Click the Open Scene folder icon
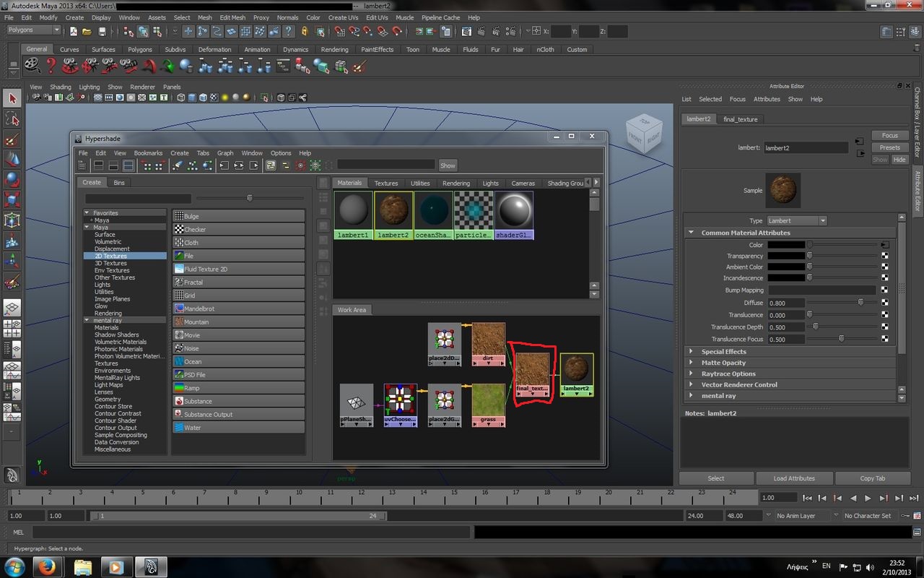 87,31
